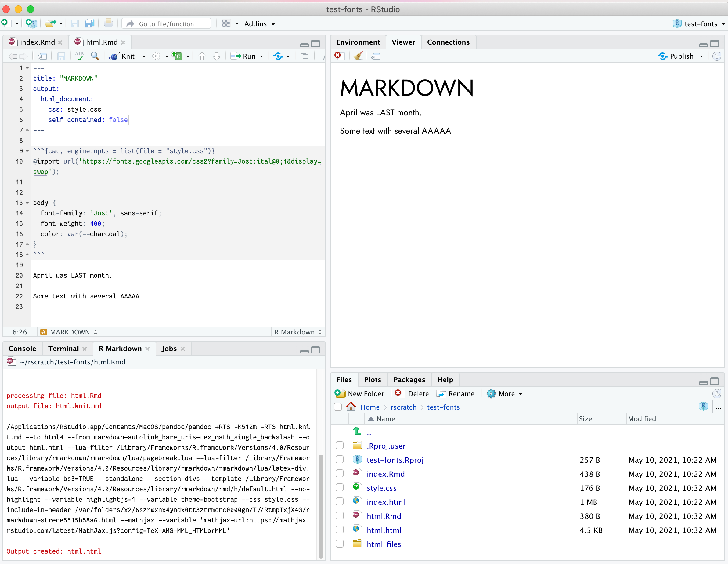Click the Go to file/function search field
Screen dimensions: 728x564
point(166,23)
